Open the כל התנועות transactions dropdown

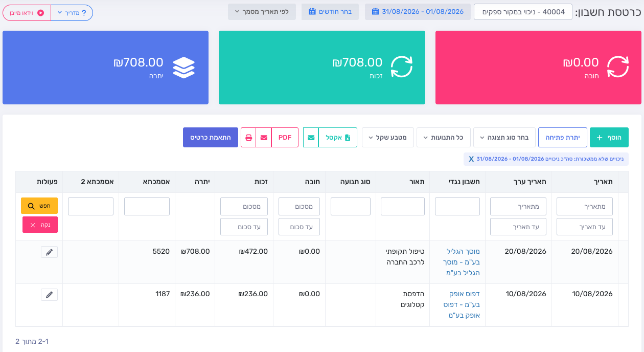pos(444,138)
